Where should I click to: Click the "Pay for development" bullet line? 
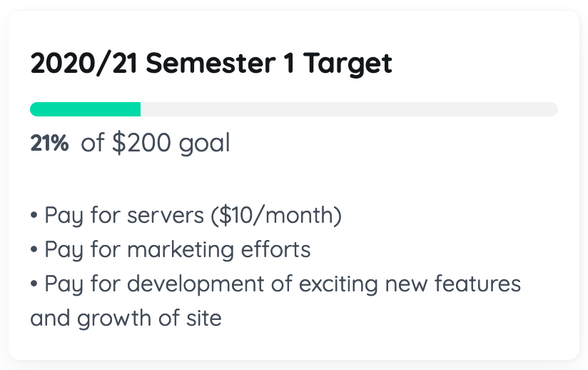click(x=275, y=284)
